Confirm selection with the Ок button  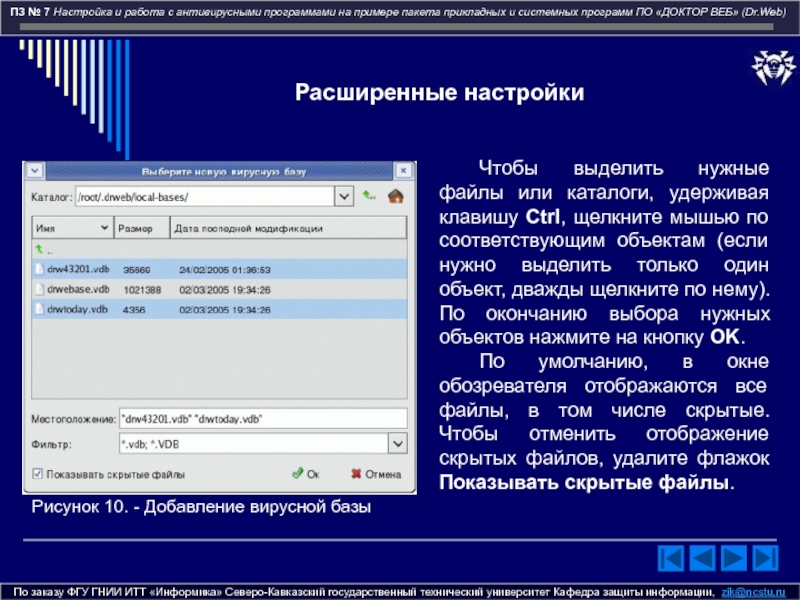tap(306, 474)
